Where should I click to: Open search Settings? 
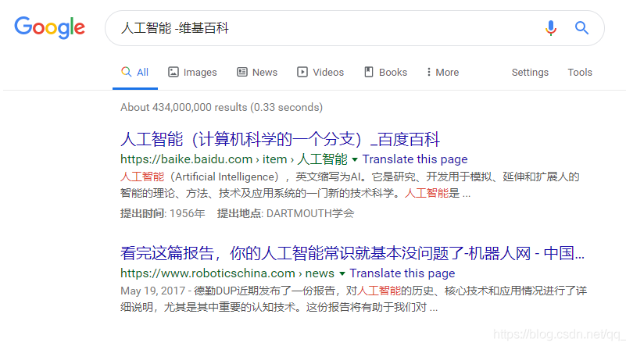(x=530, y=72)
